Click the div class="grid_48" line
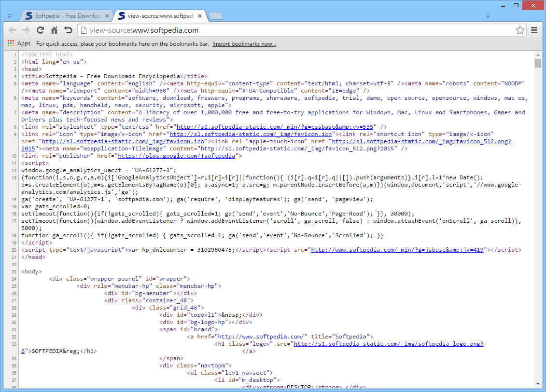Screen dimensions: 546x392 (168, 308)
